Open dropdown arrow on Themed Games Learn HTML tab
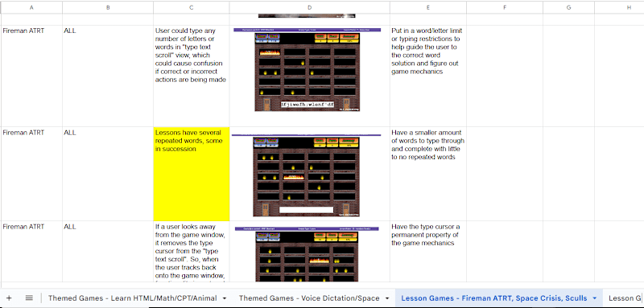Screen dimensions: 644x308 [225, 298]
